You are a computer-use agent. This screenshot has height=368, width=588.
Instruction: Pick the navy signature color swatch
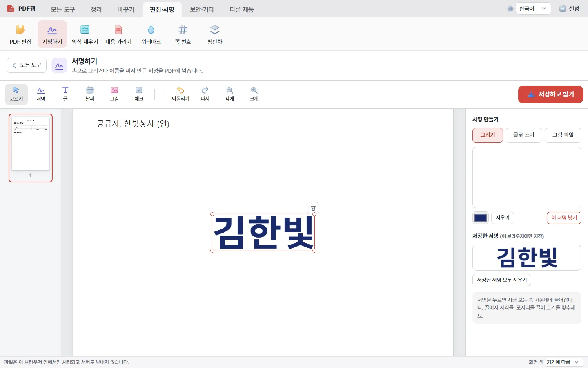click(481, 218)
